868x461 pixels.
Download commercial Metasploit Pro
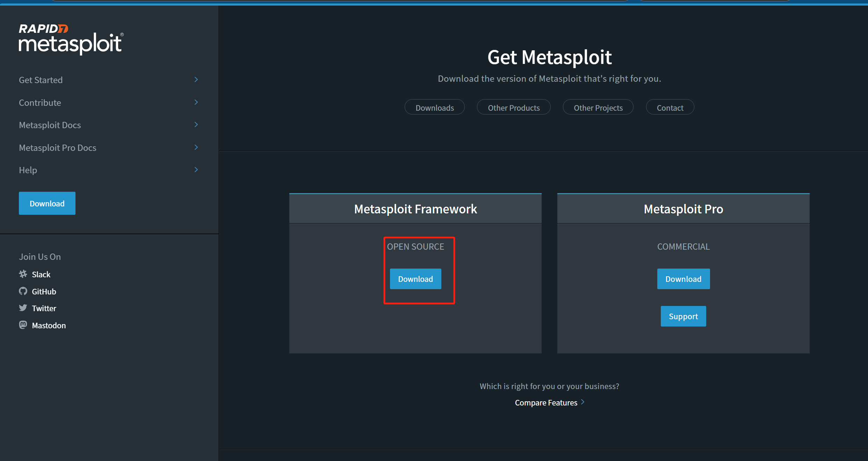683,279
